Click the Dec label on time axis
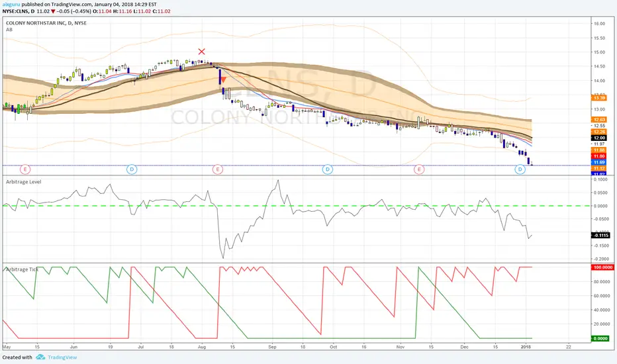 click(x=464, y=347)
